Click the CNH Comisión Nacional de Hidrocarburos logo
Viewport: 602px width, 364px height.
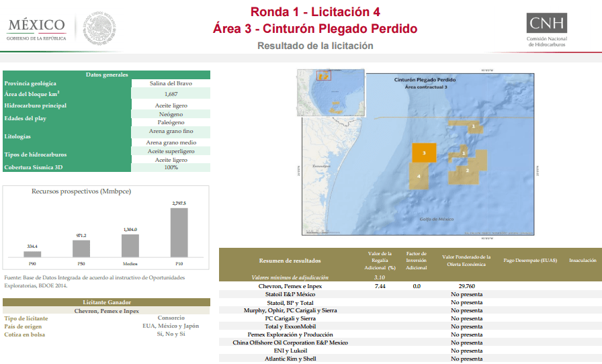(547, 30)
